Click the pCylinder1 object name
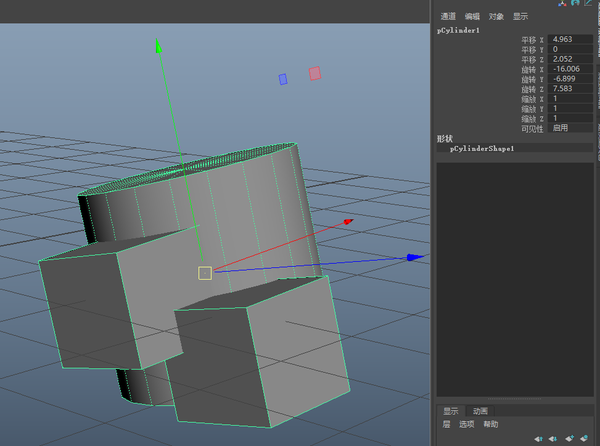Image resolution: width=600 pixels, height=446 pixels. [459, 30]
